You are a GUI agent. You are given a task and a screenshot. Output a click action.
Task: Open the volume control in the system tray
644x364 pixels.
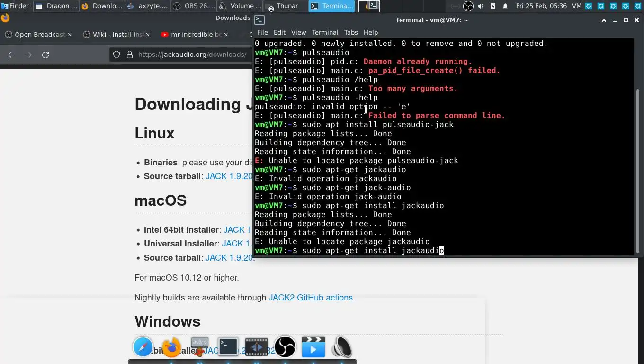click(x=481, y=6)
